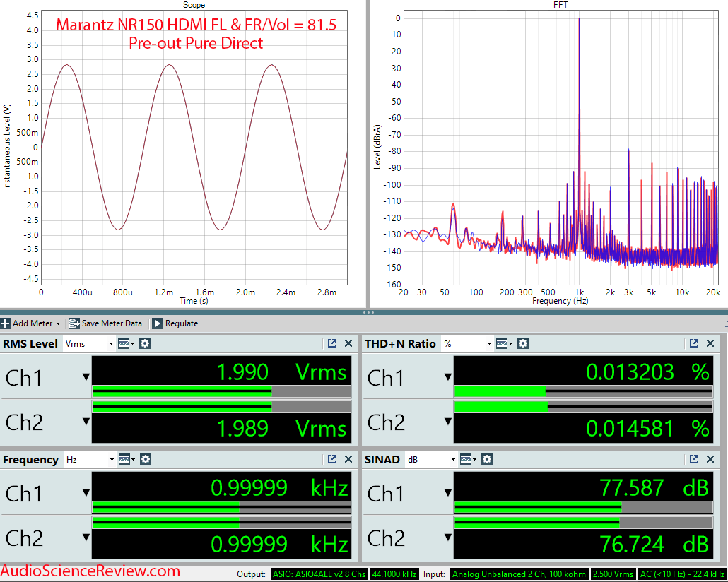728x582 pixels.
Task: Open the THD+N Ratio unit dropdown
Action: pos(467,343)
